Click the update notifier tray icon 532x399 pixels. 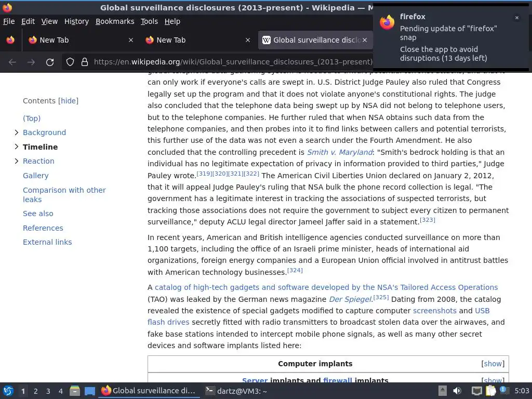[x=503, y=390]
